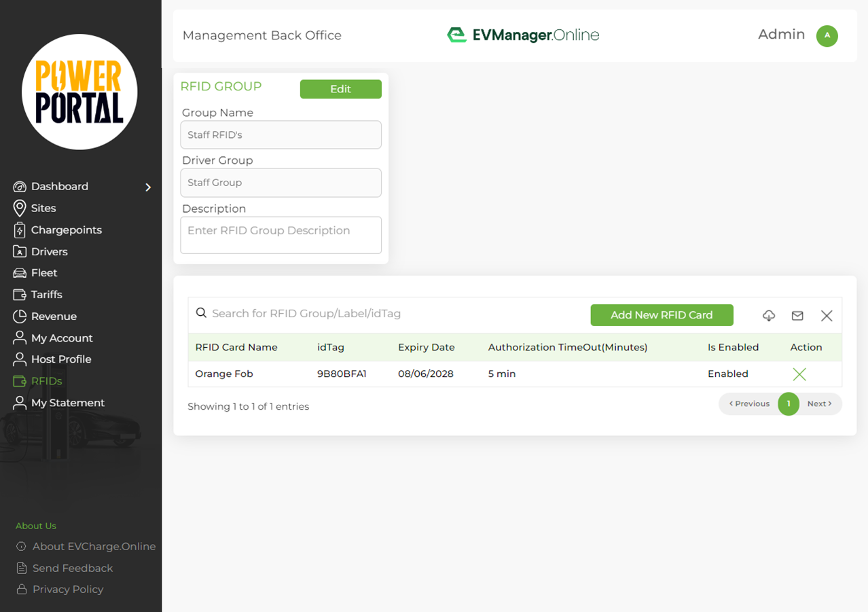Open the Group Name field showing Staff RFID's
Viewport: 868px width, 612px height.
point(281,134)
